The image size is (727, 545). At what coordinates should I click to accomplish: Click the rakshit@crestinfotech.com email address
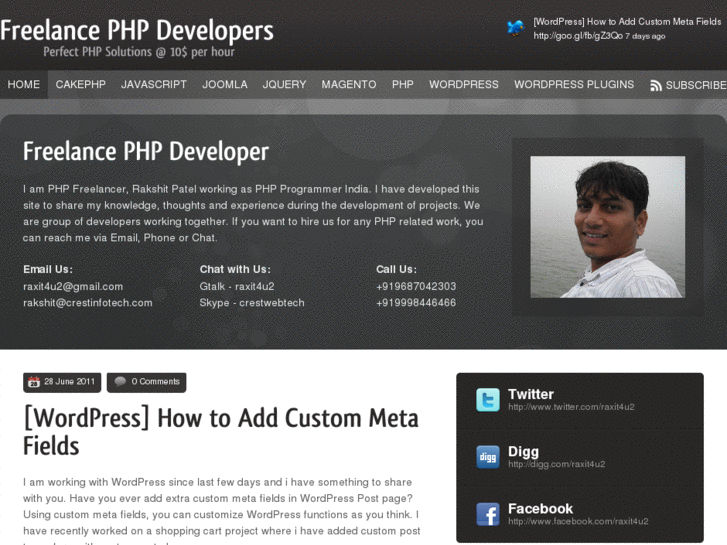click(88, 303)
